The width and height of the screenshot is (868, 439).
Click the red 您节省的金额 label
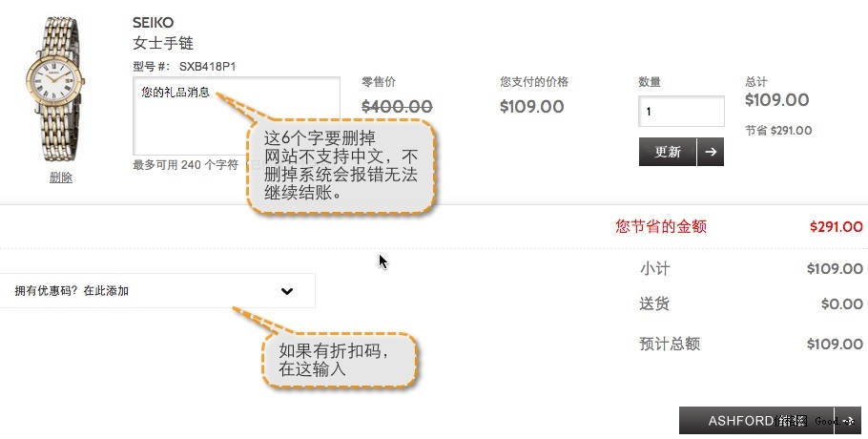click(661, 227)
